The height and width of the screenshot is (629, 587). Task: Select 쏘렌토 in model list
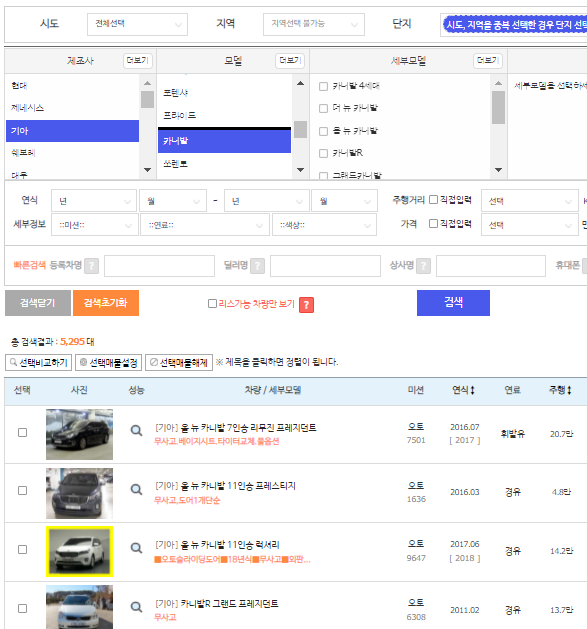click(x=224, y=164)
